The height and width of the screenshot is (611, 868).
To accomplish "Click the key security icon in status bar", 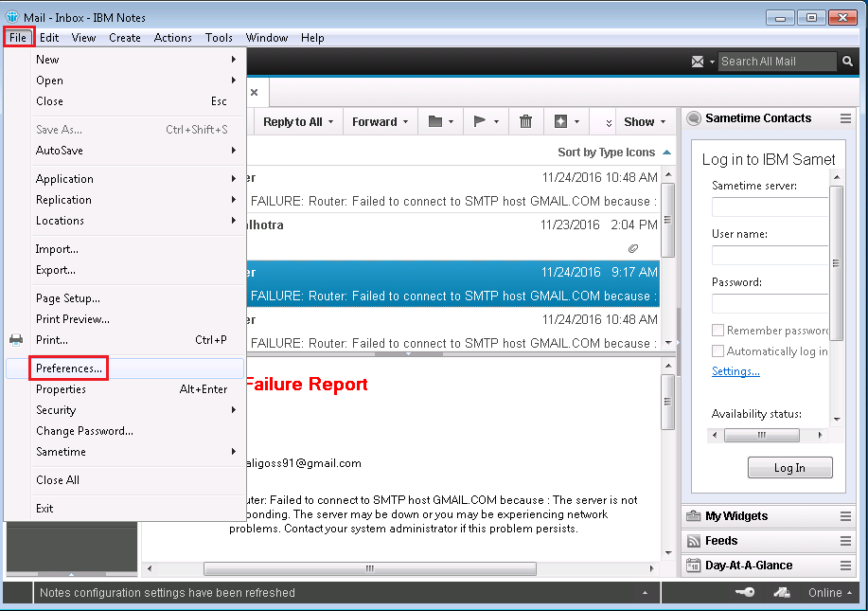I will pos(745,593).
